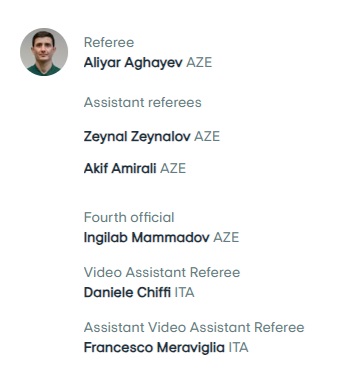This screenshot has height=385, width=364.
Task: Click the referee's profile photo
Action: tap(44, 52)
